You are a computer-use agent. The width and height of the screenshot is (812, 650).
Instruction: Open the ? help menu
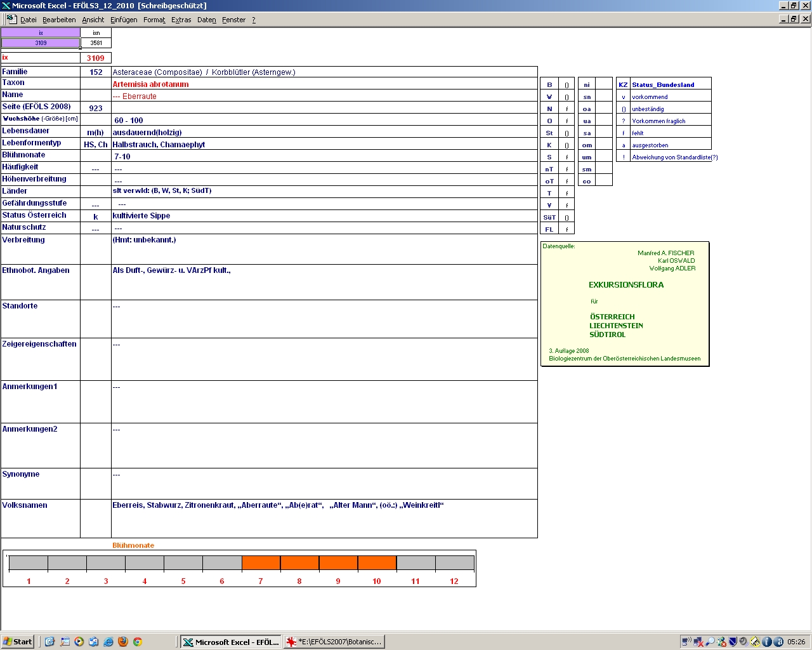click(254, 20)
